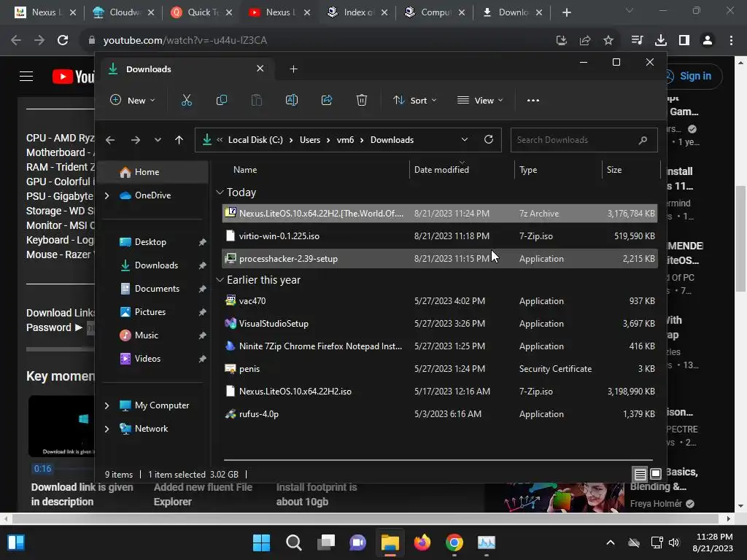Select rufus-4.0p file
The height and width of the screenshot is (560, 747).
point(439,414)
